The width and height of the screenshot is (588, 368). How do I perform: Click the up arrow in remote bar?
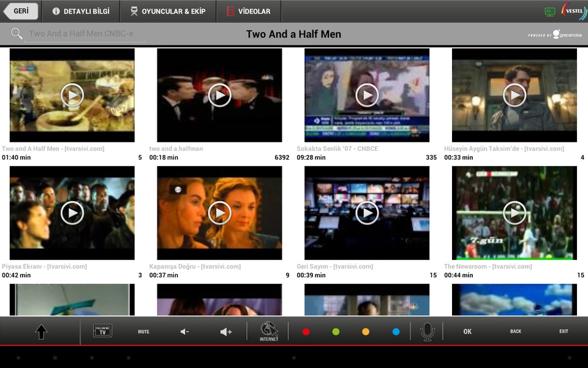(x=41, y=332)
